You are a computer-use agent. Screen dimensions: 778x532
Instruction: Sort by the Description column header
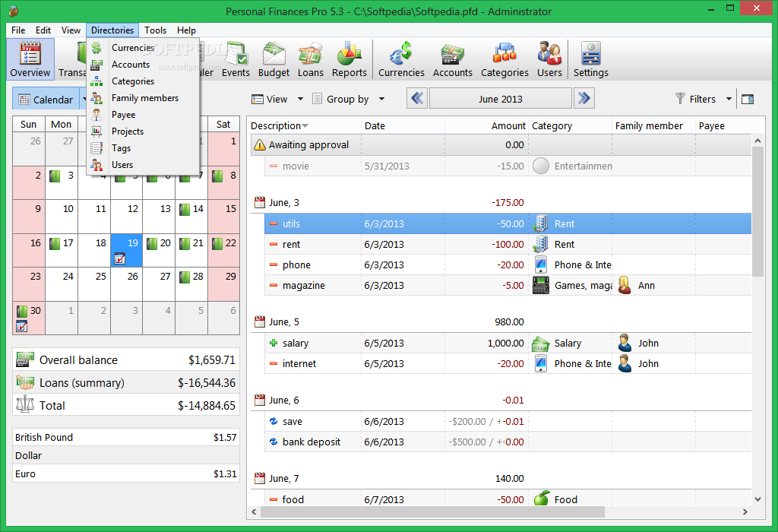(305, 126)
